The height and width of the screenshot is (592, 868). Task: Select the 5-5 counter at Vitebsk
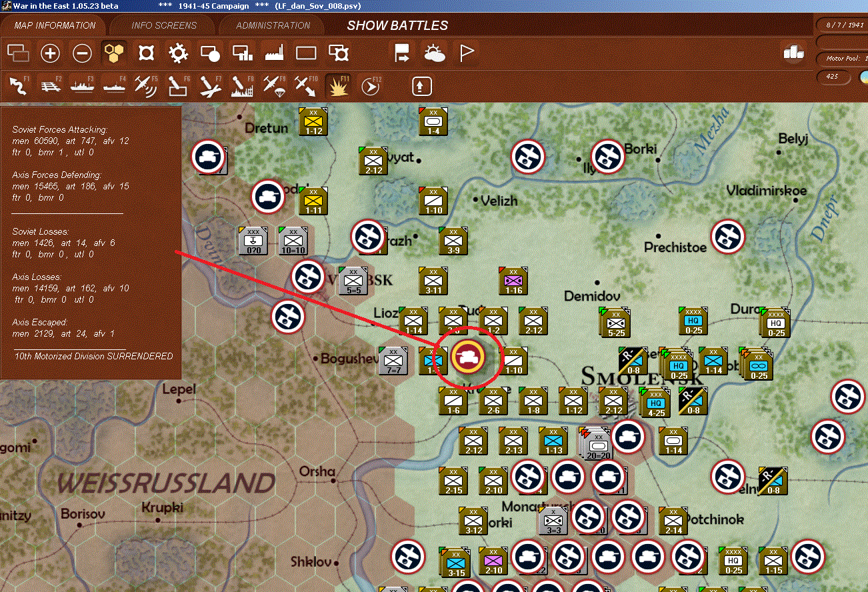(x=353, y=280)
